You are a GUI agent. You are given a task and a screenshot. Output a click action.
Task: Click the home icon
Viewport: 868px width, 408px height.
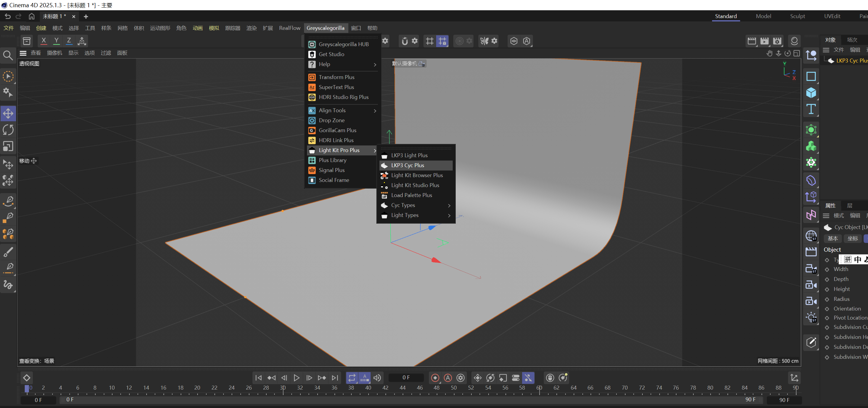click(32, 16)
